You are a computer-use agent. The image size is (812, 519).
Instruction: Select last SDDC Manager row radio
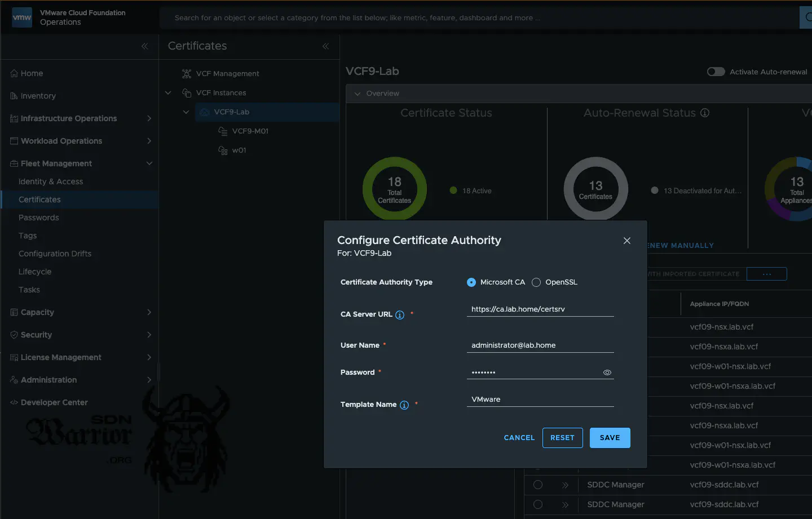coord(538,504)
